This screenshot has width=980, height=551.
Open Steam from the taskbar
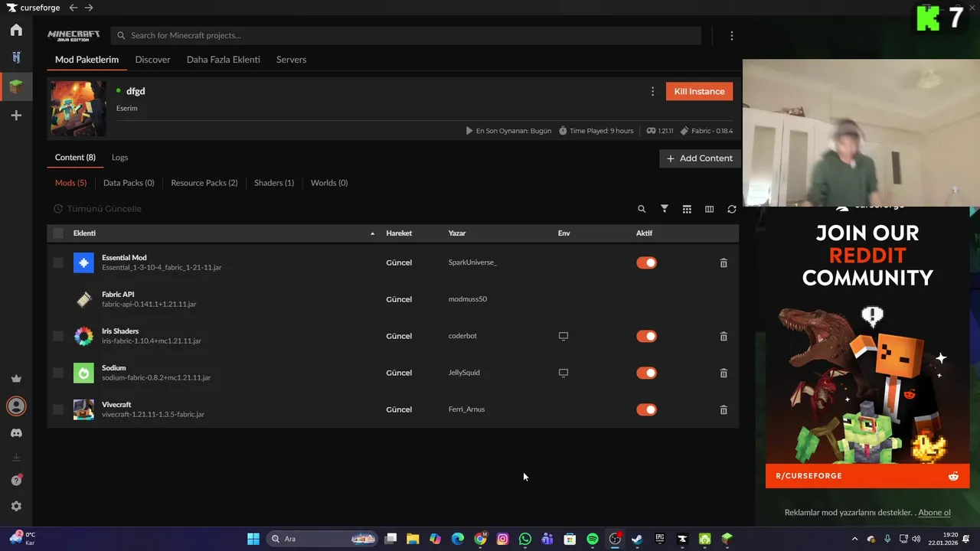click(637, 539)
